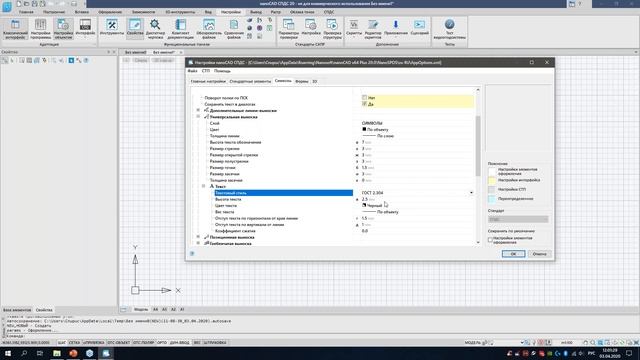Open Task View on the taskbar
Image resolution: width=640 pixels, height=360 pixels.
[40, 353]
